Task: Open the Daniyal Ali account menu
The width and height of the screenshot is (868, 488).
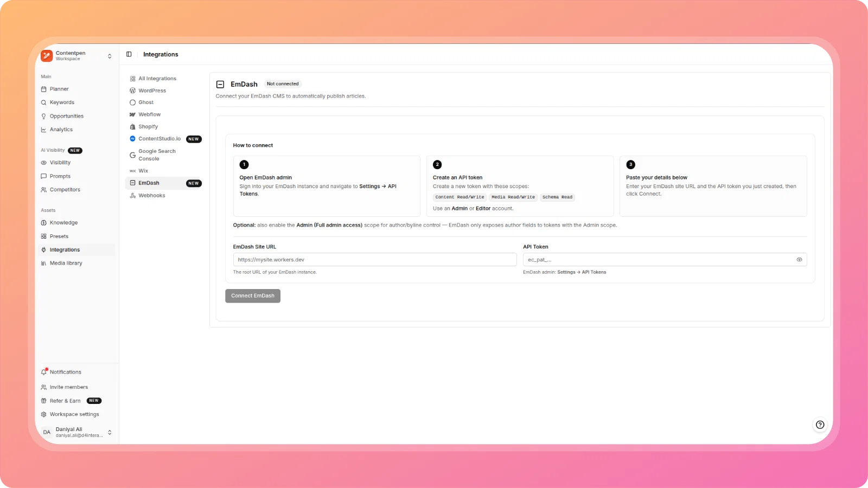Action: tap(77, 432)
